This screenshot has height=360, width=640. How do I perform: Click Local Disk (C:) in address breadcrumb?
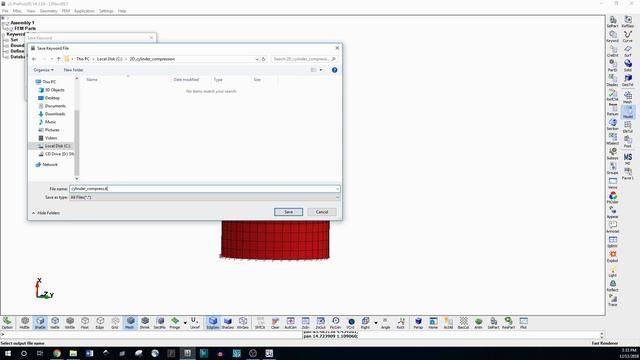pyautogui.click(x=109, y=59)
